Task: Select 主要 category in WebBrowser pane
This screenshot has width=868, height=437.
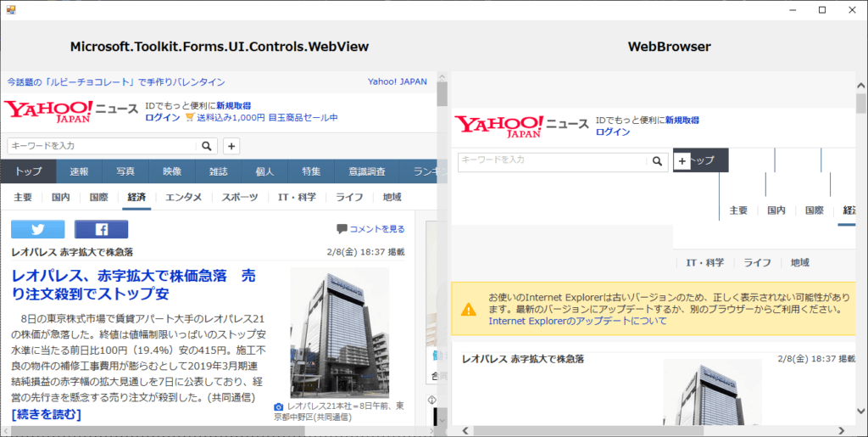Action: 738,210
